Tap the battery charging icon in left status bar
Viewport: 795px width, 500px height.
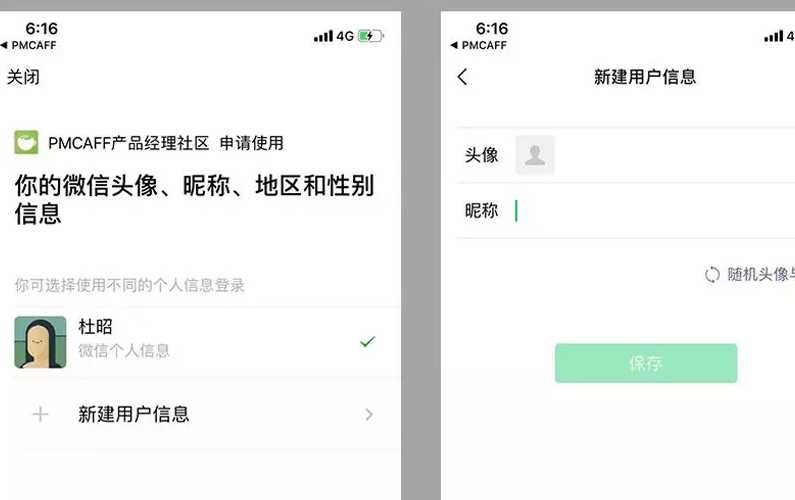pyautogui.click(x=371, y=36)
